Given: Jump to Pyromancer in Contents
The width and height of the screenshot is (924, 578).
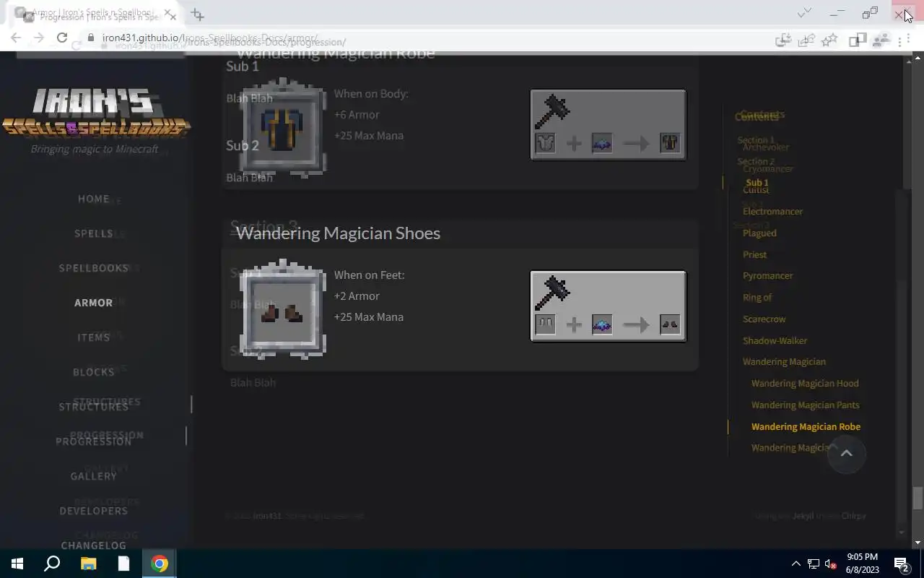Looking at the screenshot, I should point(767,276).
